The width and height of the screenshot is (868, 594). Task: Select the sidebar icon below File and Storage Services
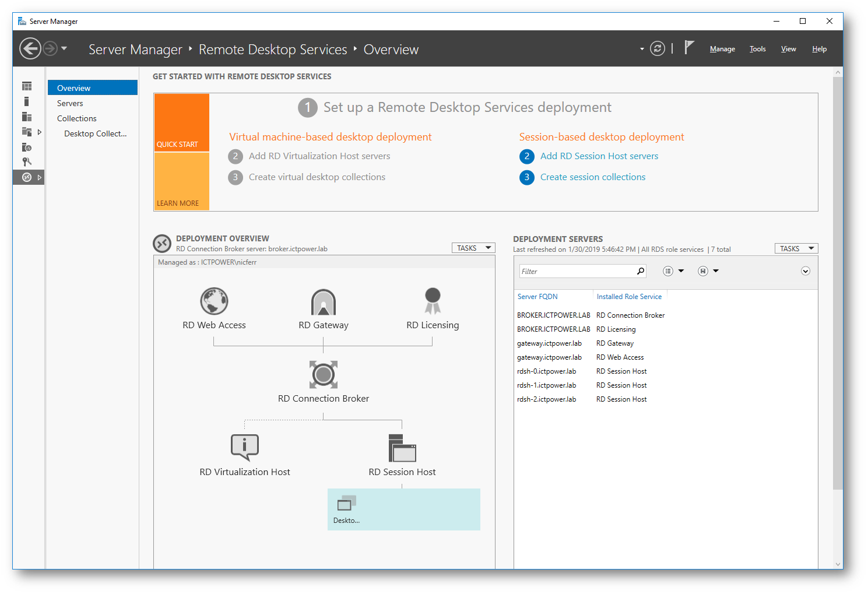(27, 147)
